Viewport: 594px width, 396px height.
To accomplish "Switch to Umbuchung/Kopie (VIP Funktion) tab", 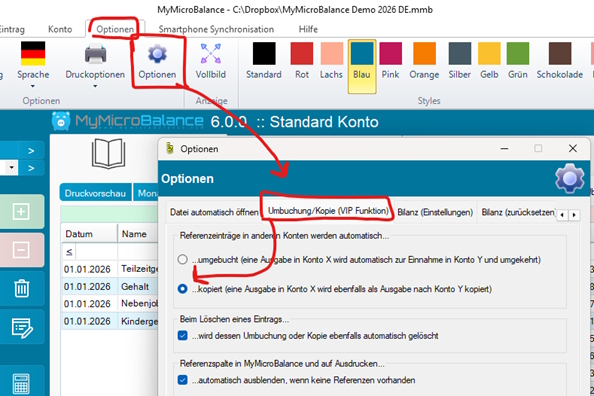I will [x=328, y=211].
